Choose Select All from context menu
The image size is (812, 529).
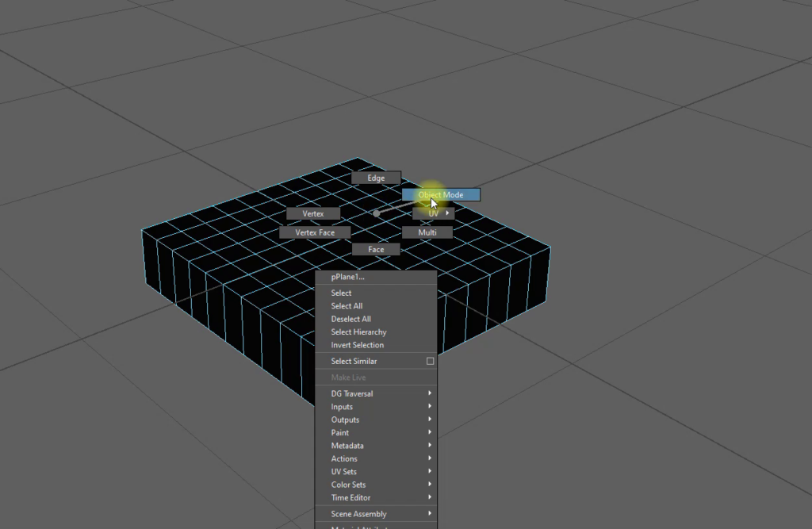[x=376, y=305]
